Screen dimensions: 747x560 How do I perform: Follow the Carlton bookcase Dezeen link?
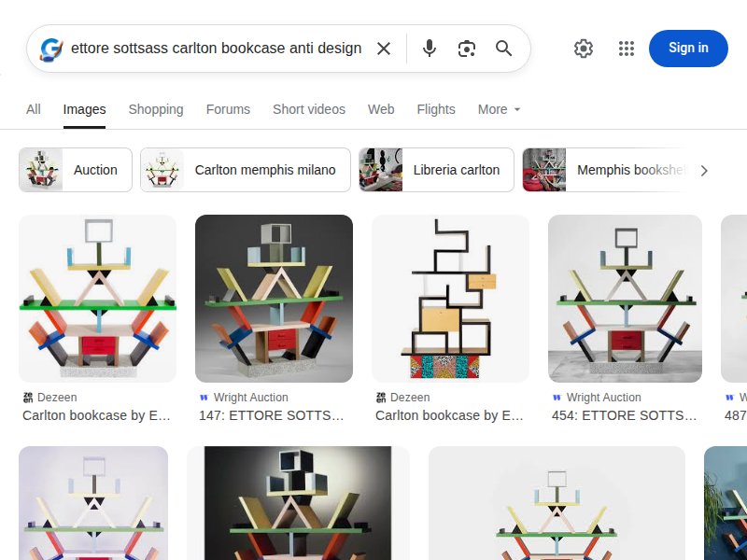(x=97, y=415)
